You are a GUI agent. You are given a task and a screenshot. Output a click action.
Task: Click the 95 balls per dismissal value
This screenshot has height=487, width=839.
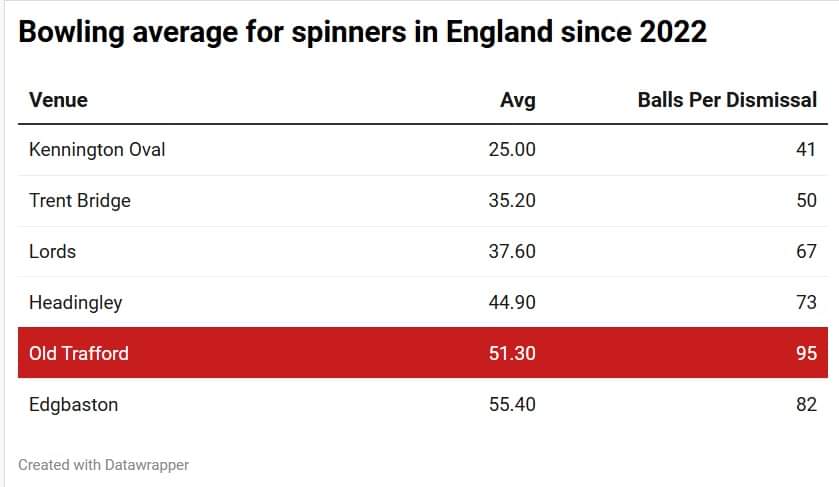(x=806, y=353)
